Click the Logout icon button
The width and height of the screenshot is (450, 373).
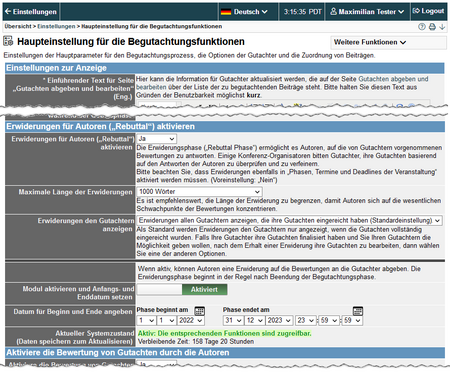click(428, 11)
